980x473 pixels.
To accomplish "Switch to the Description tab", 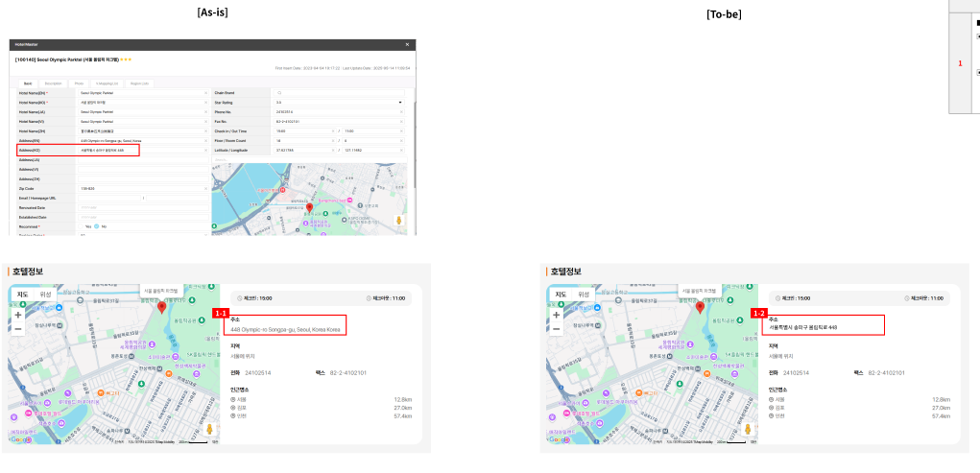I will 53,83.
